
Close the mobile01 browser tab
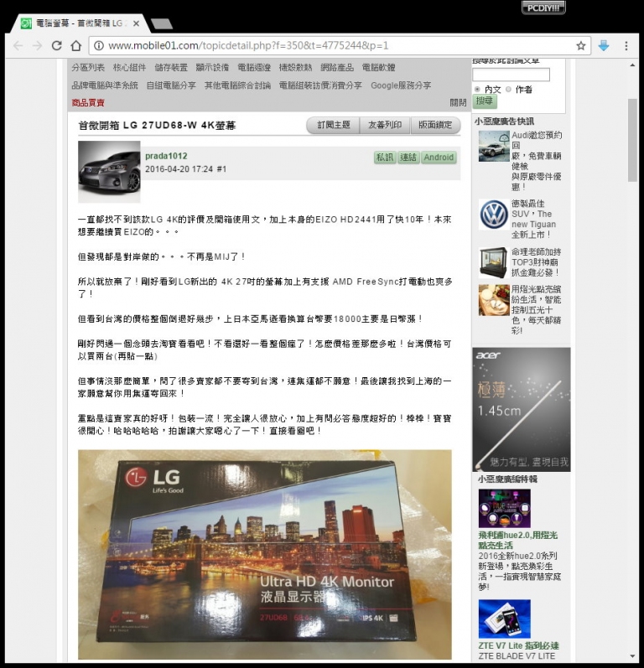pos(136,23)
